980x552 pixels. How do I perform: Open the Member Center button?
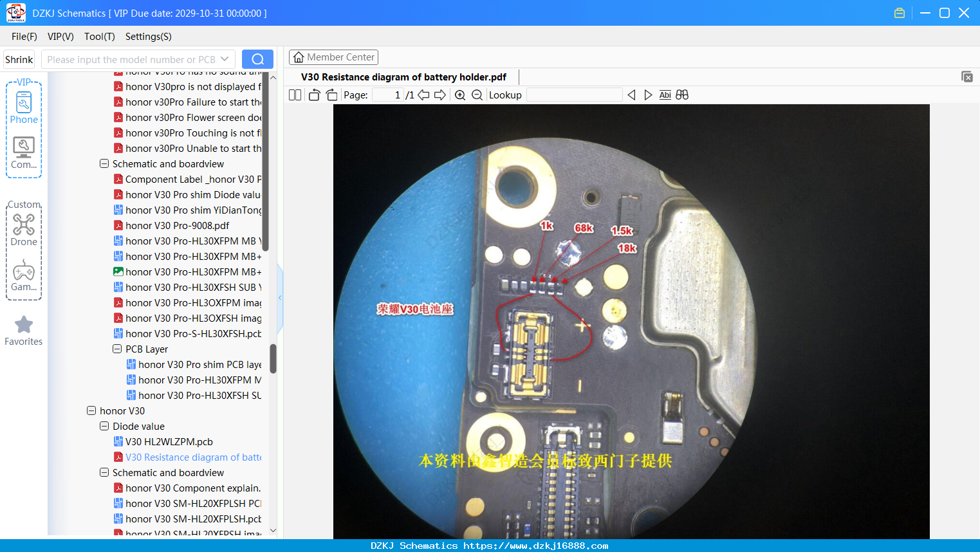pos(333,57)
